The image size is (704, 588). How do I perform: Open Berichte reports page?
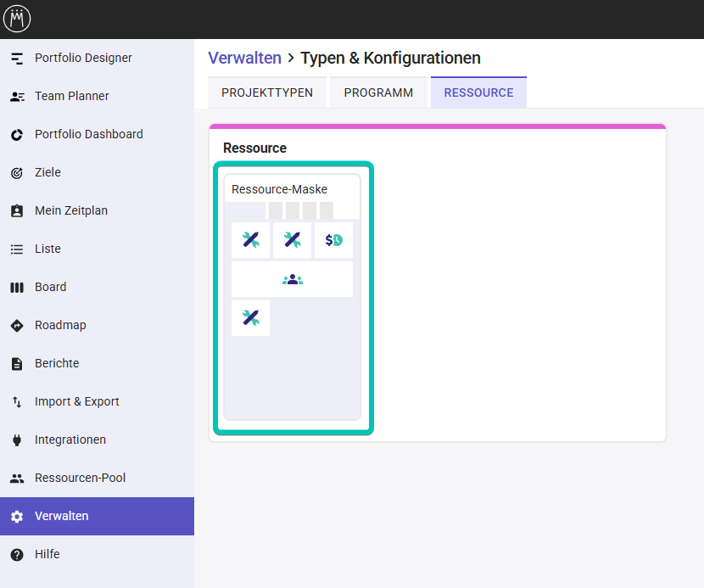pyautogui.click(x=97, y=363)
